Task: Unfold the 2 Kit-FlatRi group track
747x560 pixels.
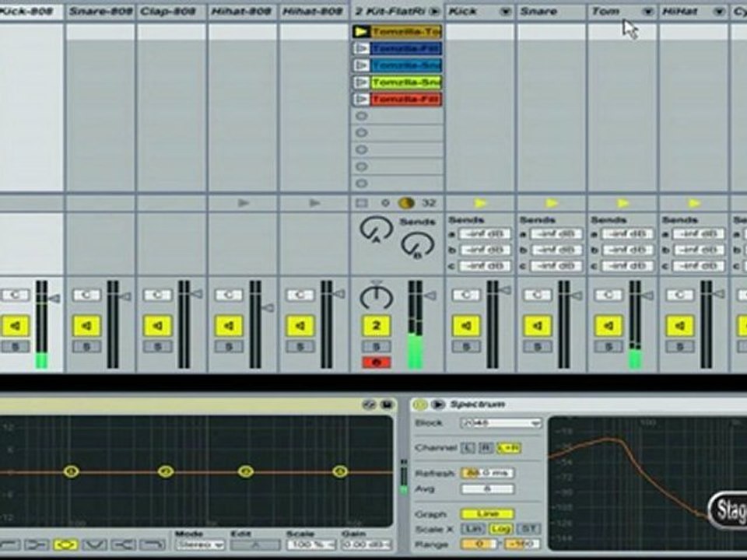Action: coord(434,12)
